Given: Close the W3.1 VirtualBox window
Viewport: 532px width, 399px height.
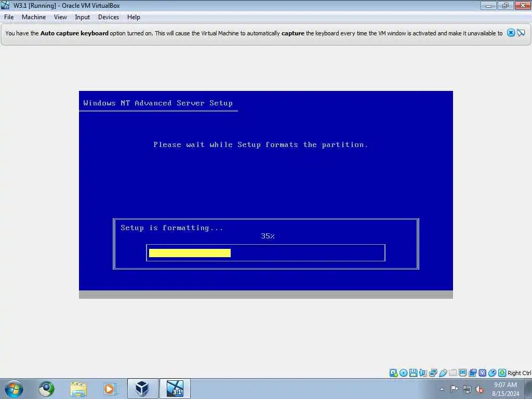Looking at the screenshot, I should [523, 5].
